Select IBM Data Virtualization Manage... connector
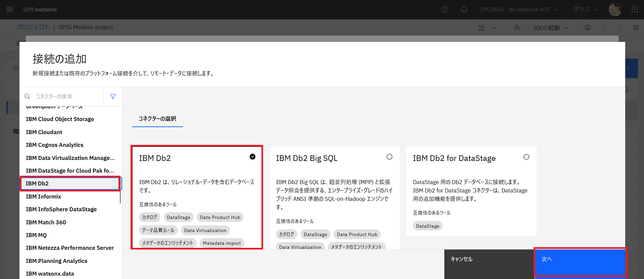 coord(70,158)
